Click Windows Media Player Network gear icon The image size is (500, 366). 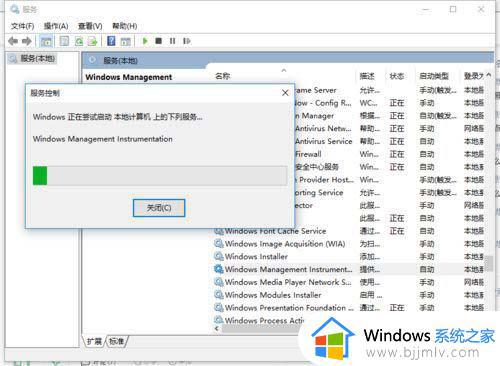click(219, 282)
